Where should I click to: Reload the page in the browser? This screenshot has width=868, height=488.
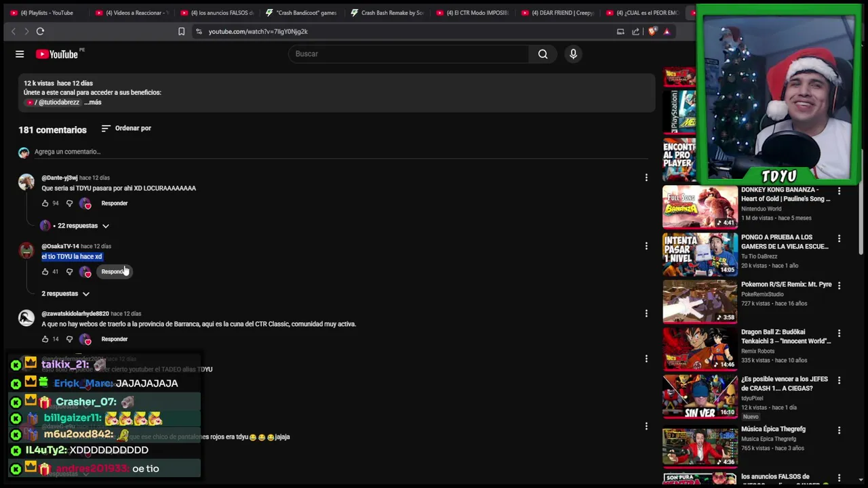pos(40,31)
